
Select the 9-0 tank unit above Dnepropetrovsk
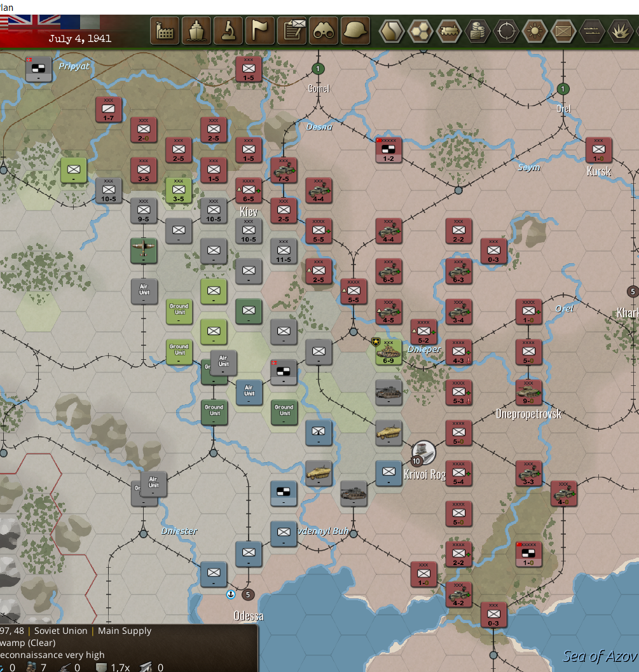coord(528,392)
